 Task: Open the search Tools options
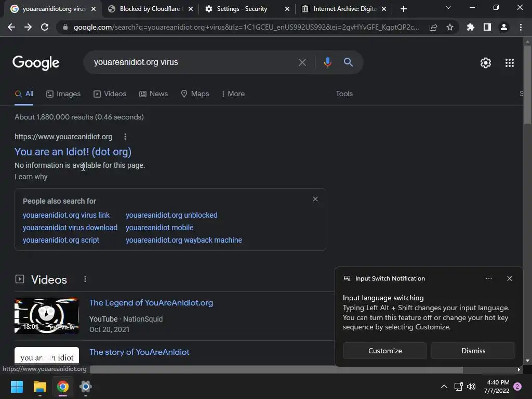tap(344, 94)
